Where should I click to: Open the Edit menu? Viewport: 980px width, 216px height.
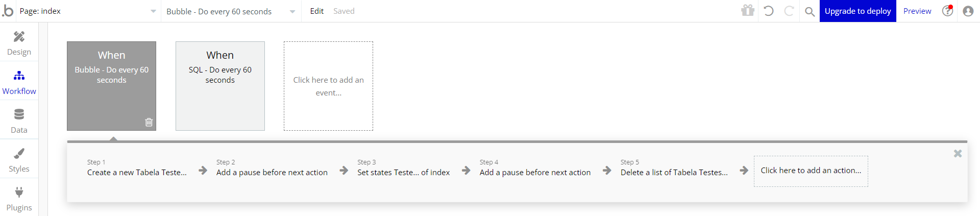(x=316, y=11)
